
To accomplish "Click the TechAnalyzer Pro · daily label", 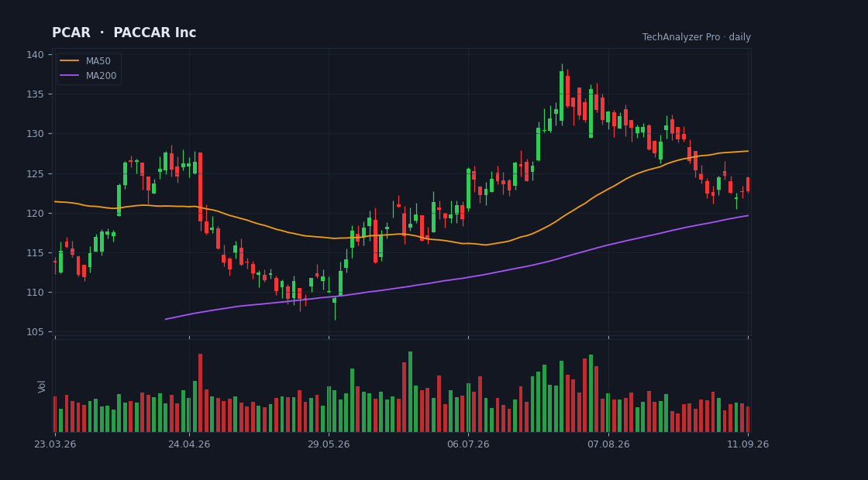I will 697,37.
